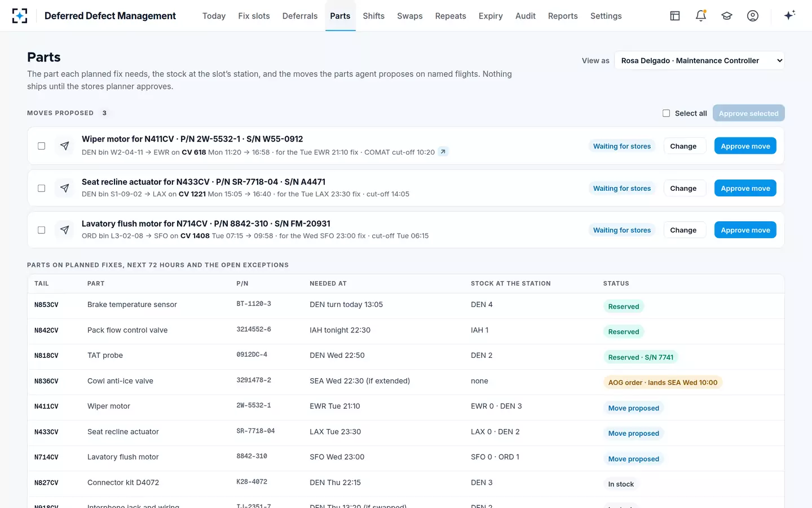Select the N836CV cowl anti-ice valve row
This screenshot has height=508, width=812.
click(x=405, y=381)
